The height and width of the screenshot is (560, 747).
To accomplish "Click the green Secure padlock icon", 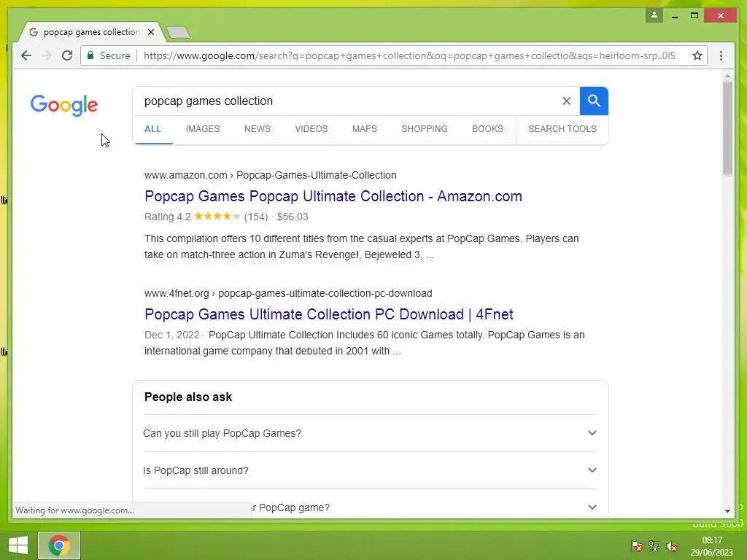I will (x=90, y=55).
